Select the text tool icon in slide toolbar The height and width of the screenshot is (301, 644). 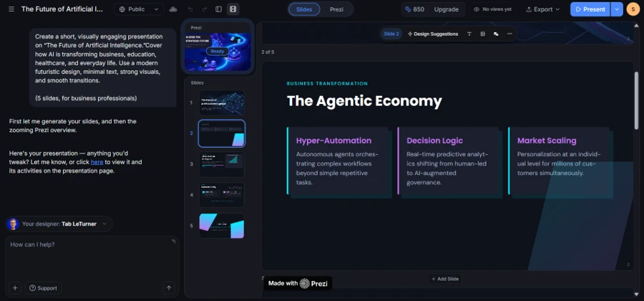(469, 34)
